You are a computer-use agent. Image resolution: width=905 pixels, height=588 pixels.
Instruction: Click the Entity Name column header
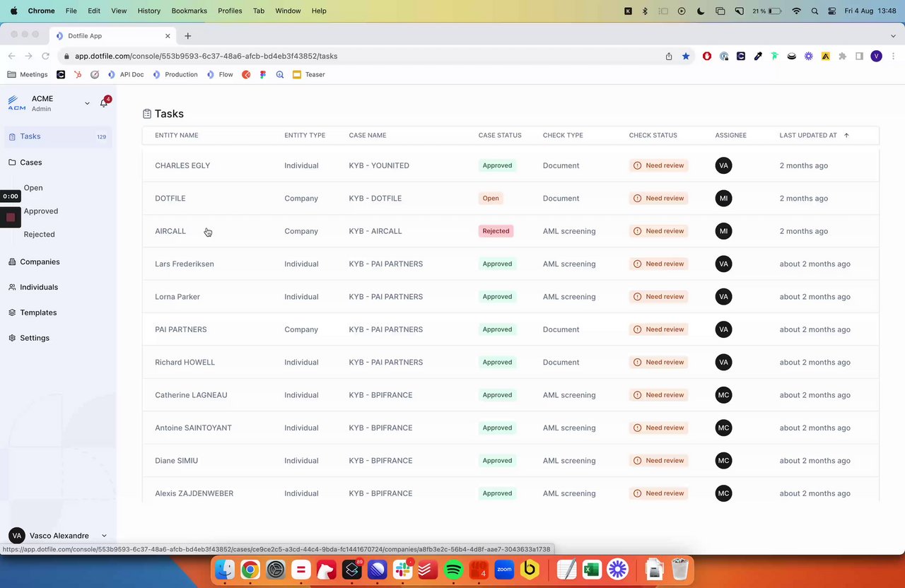tap(177, 135)
